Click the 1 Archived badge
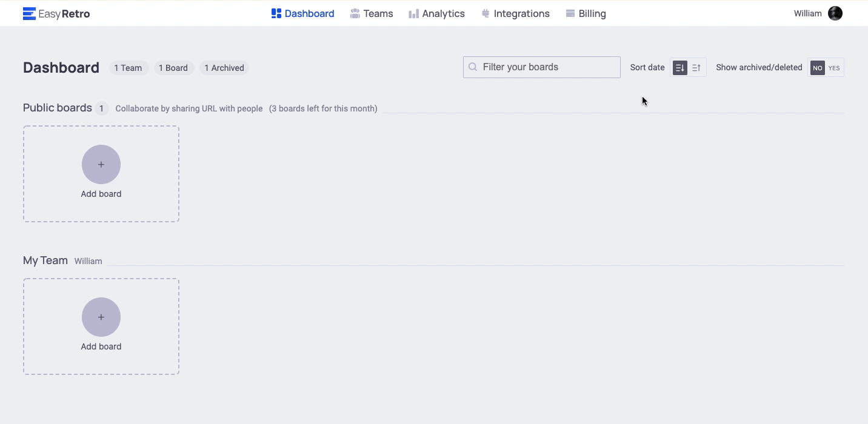This screenshot has height=424, width=868. pos(224,68)
